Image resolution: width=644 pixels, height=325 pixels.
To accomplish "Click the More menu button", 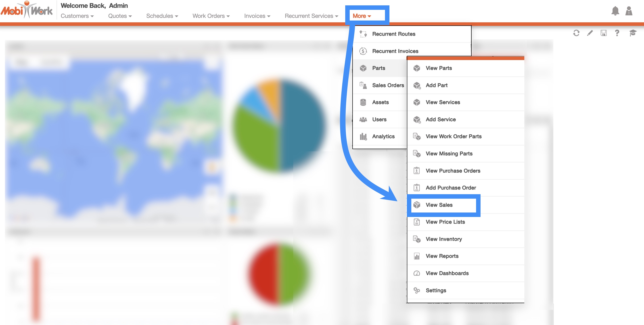I will click(x=362, y=16).
